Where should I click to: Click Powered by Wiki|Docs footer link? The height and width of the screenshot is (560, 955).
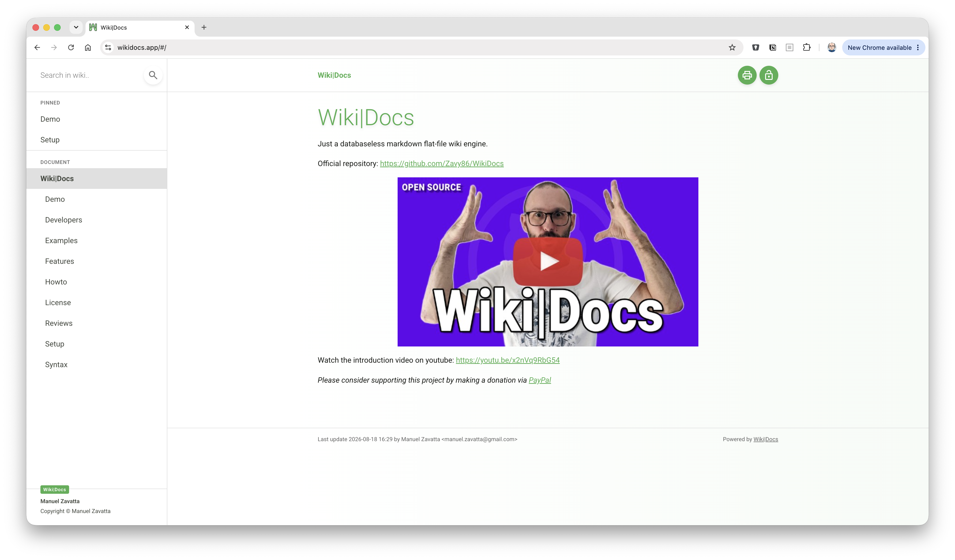[x=766, y=439]
